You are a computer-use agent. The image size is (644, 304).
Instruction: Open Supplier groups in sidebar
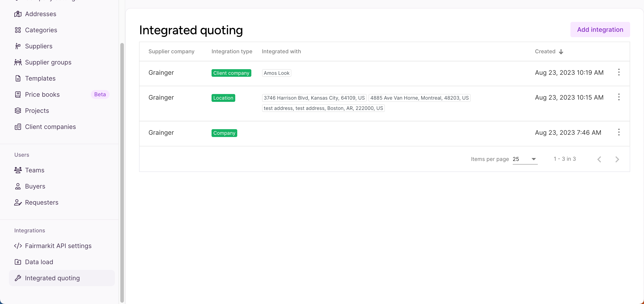(62, 62)
